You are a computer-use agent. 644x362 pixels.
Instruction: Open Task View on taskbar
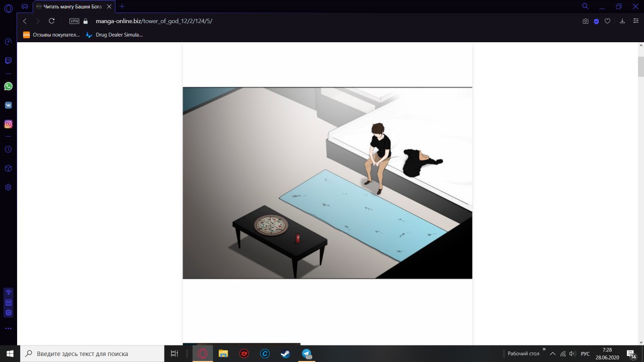[175, 353]
